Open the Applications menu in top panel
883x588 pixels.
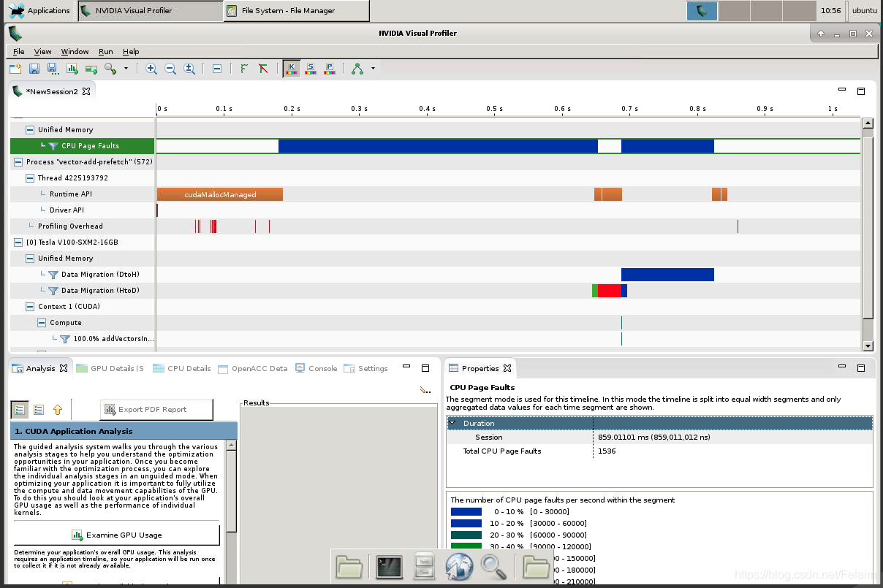pyautogui.click(x=39, y=10)
